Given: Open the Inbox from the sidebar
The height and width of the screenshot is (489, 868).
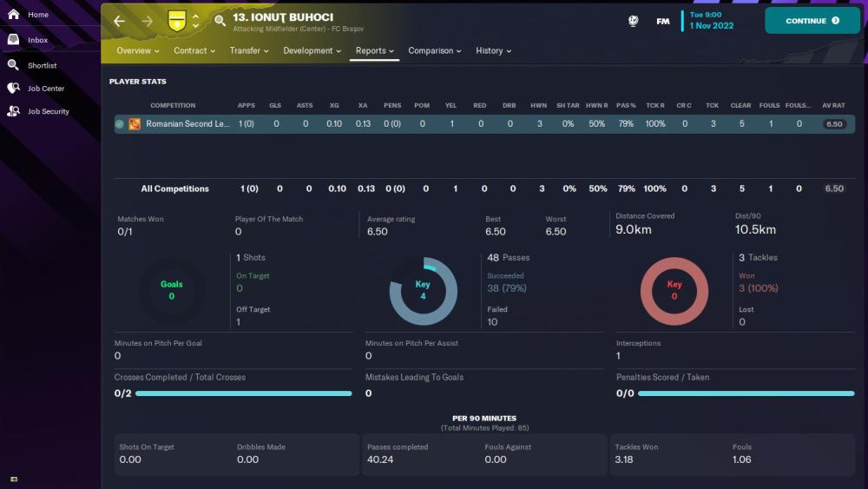Looking at the screenshot, I should pyautogui.click(x=37, y=40).
